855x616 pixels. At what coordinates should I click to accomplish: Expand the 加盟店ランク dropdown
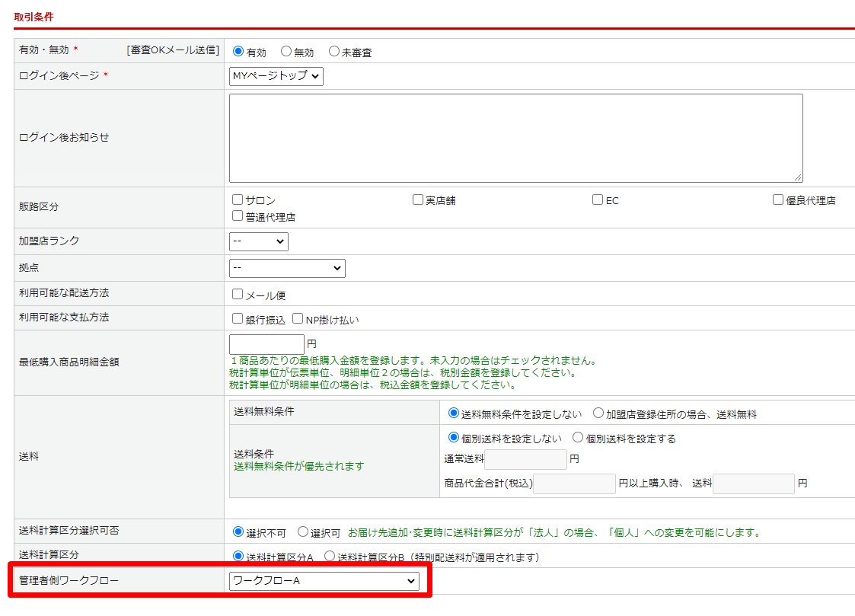coord(258,241)
